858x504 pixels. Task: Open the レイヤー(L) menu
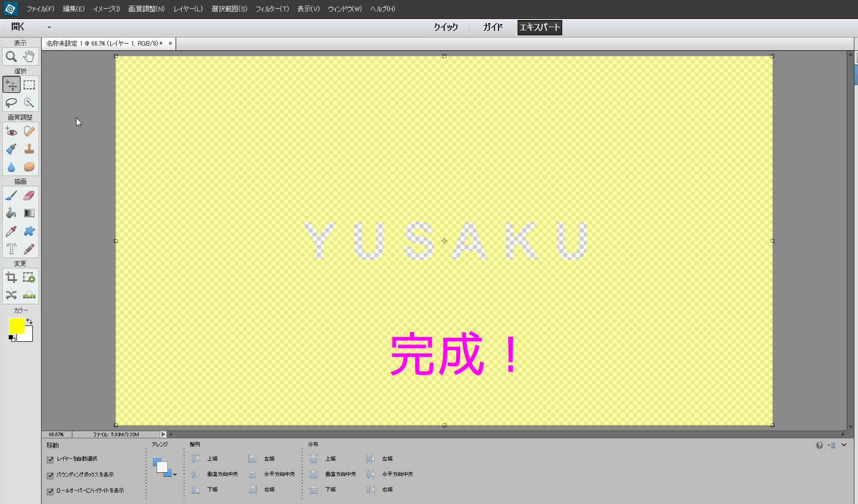(x=188, y=9)
